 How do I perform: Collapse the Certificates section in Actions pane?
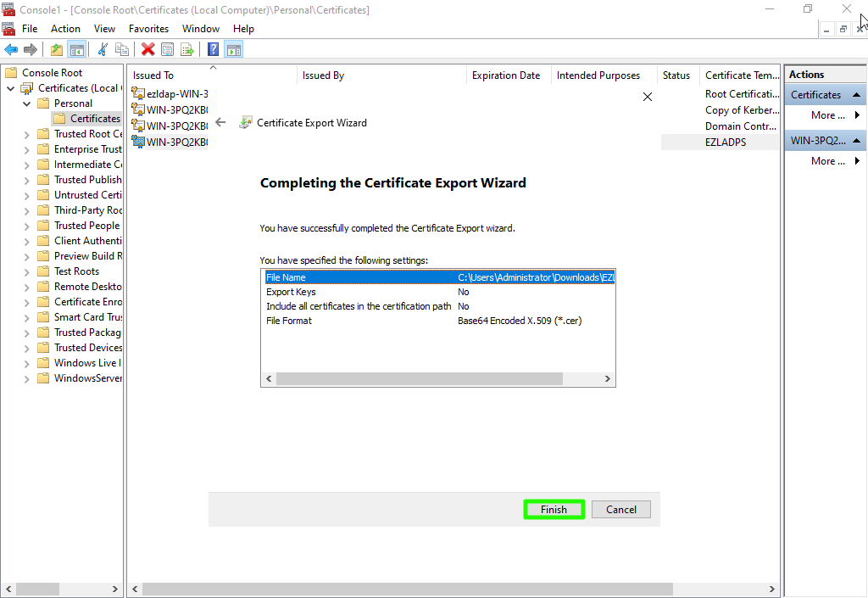857,95
